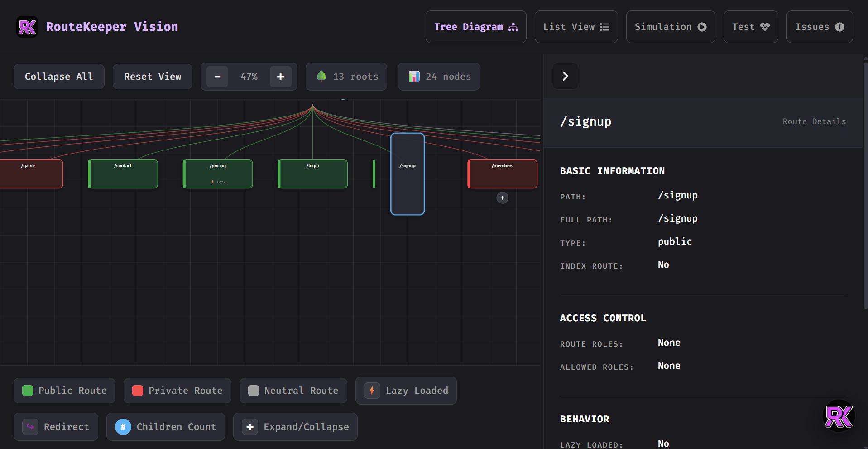Toggle the Public Route legend filter

(x=64, y=390)
